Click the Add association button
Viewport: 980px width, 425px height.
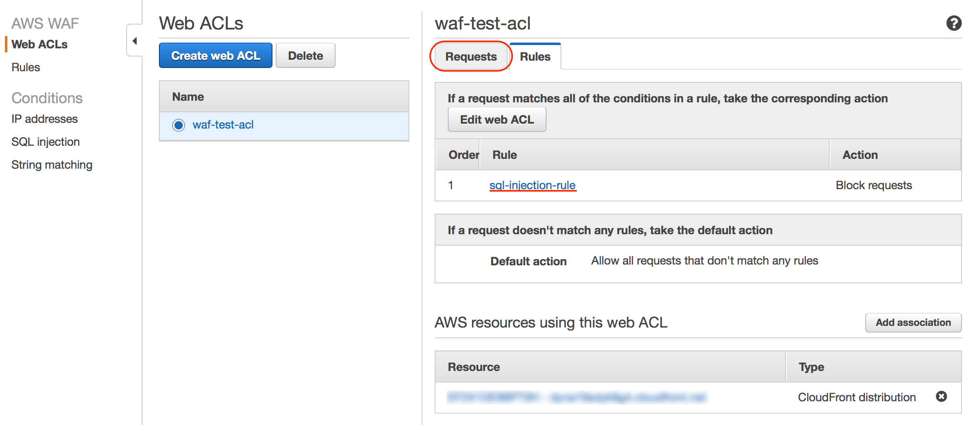pyautogui.click(x=913, y=323)
